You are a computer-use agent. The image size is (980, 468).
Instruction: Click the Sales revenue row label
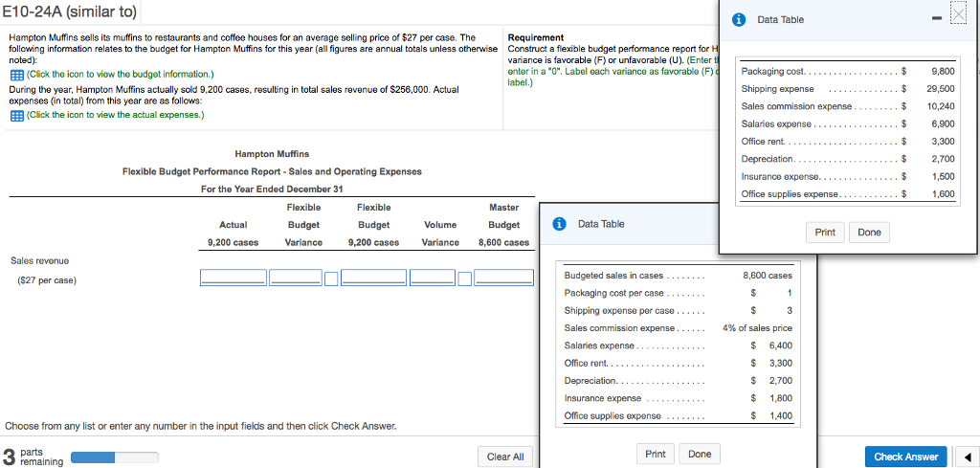point(40,260)
